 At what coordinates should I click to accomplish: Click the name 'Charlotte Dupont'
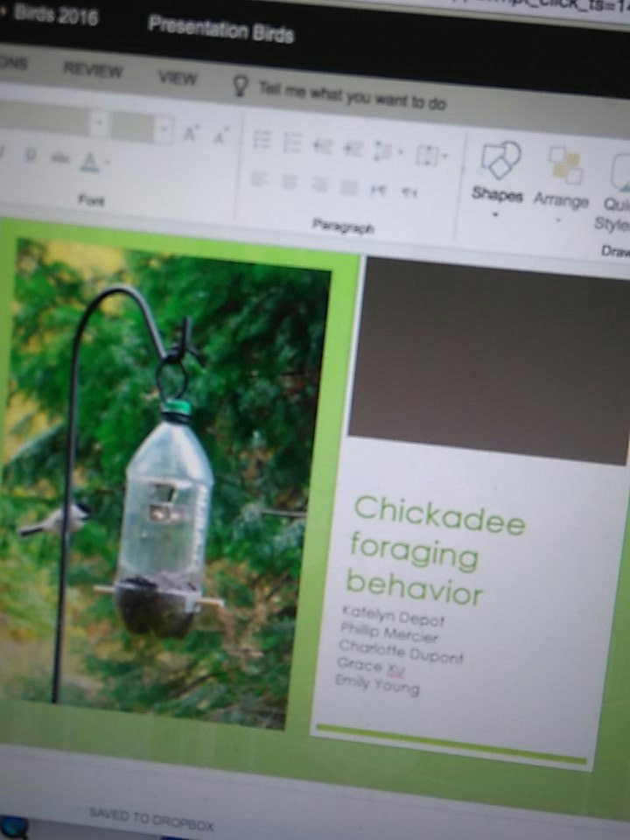coord(401,651)
